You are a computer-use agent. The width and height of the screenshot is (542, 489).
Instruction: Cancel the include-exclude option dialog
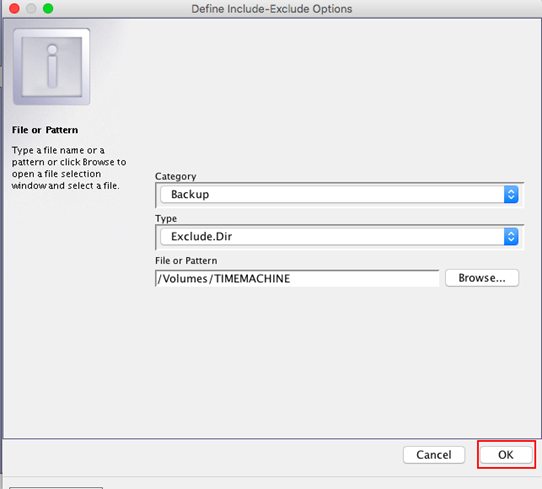pyautogui.click(x=434, y=455)
